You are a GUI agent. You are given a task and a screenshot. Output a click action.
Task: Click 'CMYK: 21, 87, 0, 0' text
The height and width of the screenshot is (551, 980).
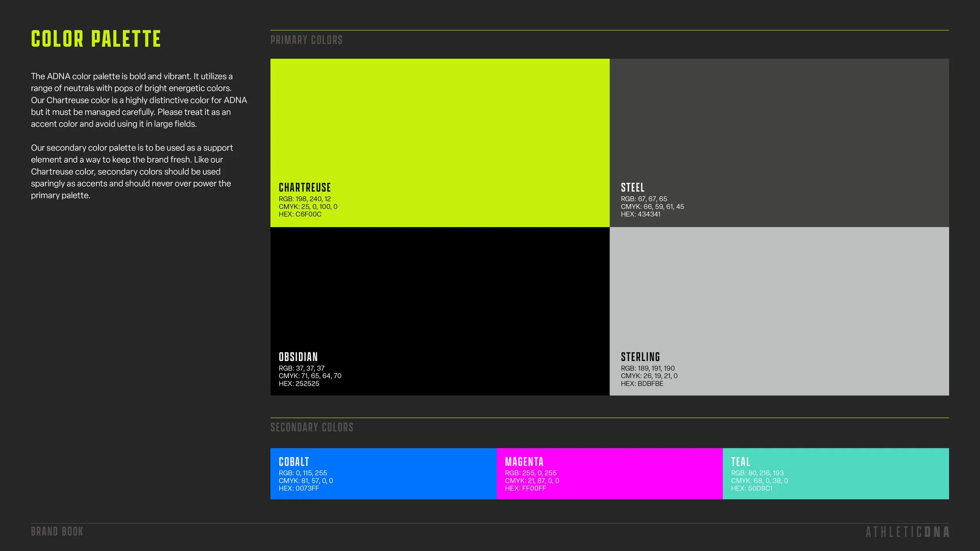point(532,481)
